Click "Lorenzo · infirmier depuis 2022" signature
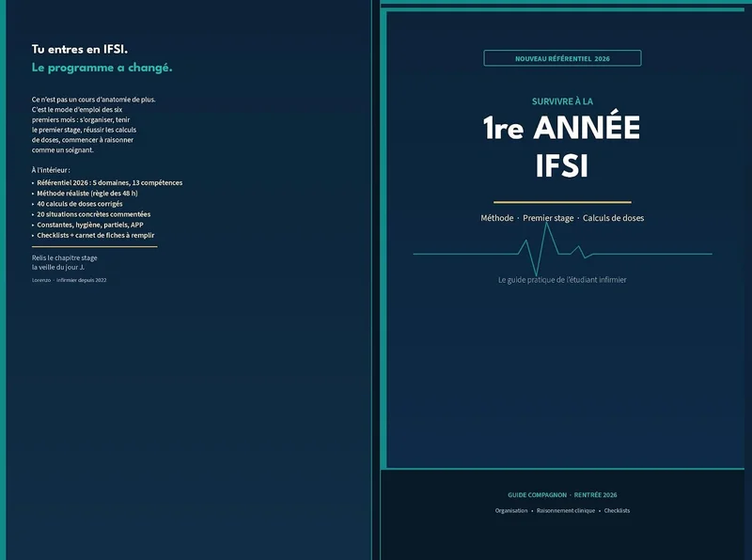The width and height of the screenshot is (752, 560). pos(69,280)
